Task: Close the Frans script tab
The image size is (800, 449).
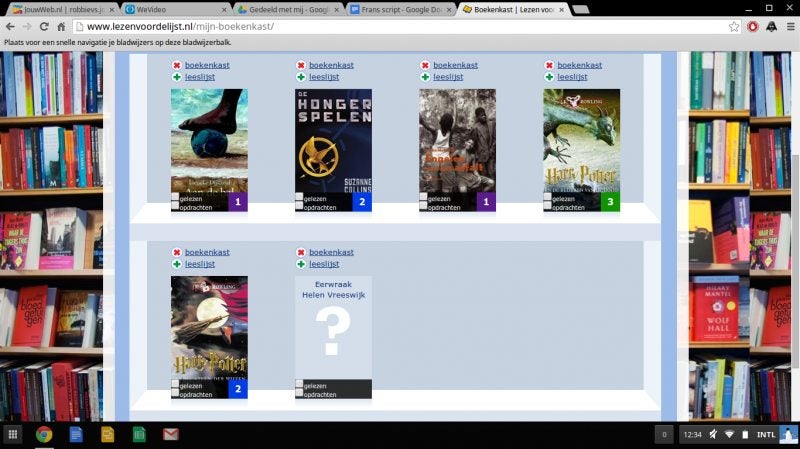Action: [x=449, y=10]
